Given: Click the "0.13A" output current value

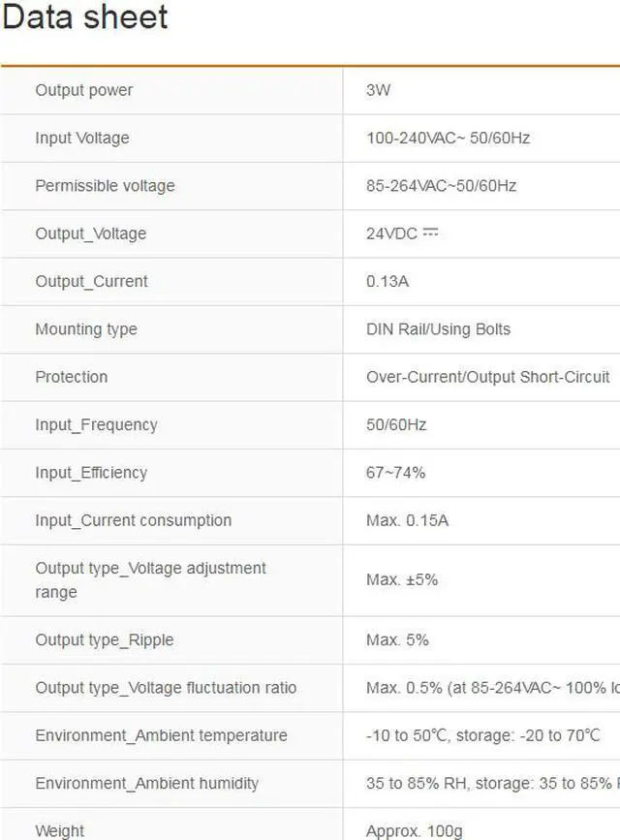Looking at the screenshot, I should [x=387, y=281].
